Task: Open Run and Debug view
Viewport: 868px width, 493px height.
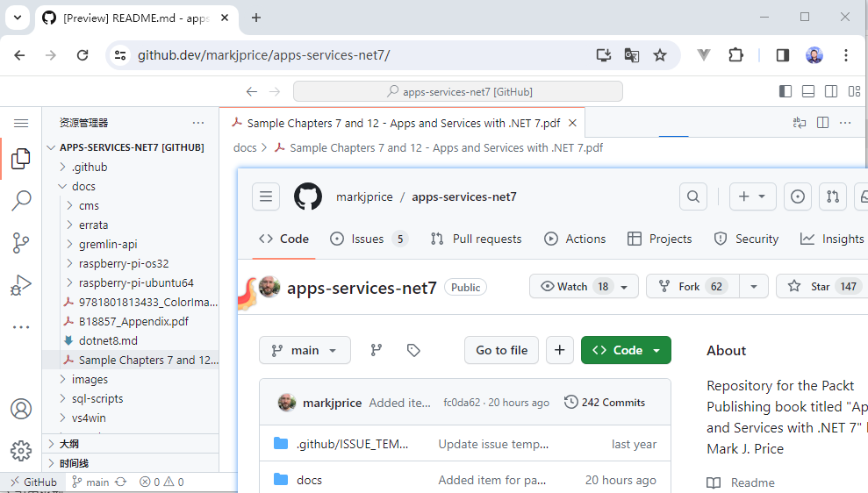Action: click(x=21, y=285)
